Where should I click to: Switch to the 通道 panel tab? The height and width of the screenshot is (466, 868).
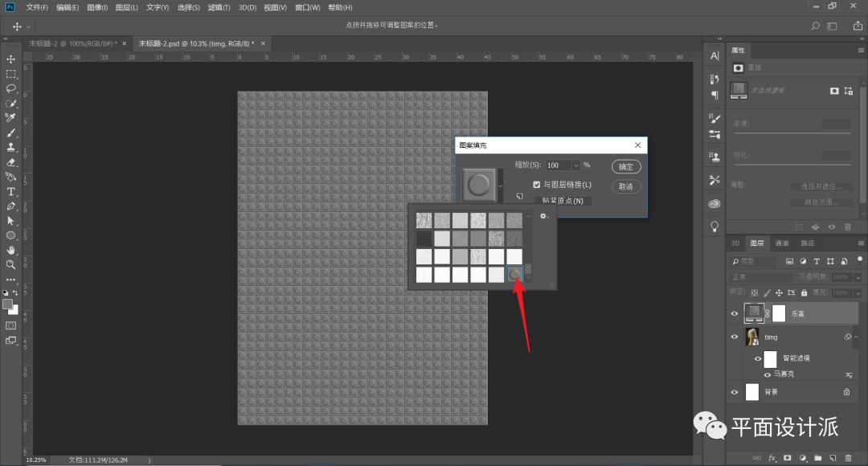pyautogui.click(x=782, y=243)
